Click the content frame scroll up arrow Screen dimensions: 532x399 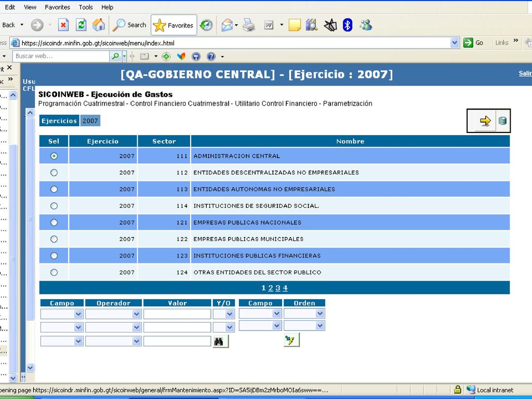pyautogui.click(x=30, y=113)
